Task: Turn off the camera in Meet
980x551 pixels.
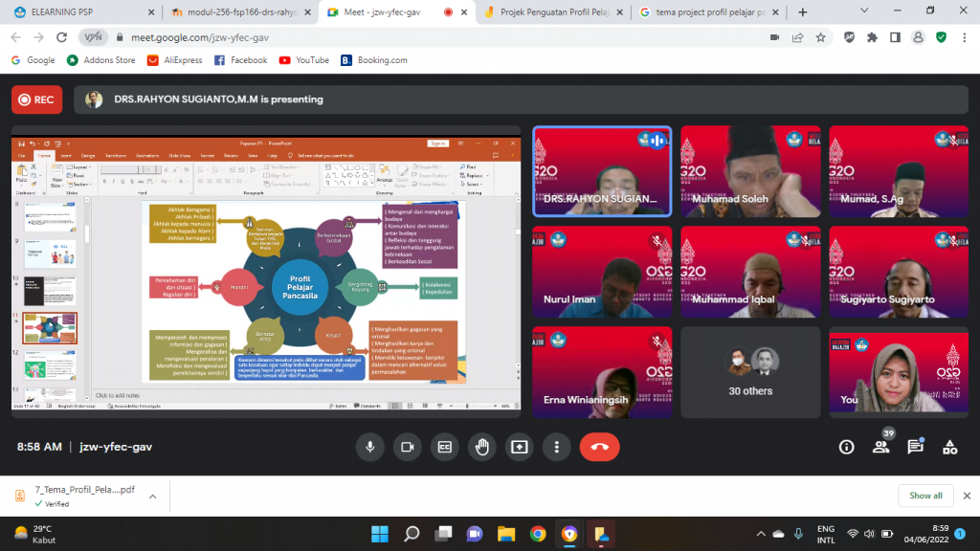Action: (x=407, y=447)
